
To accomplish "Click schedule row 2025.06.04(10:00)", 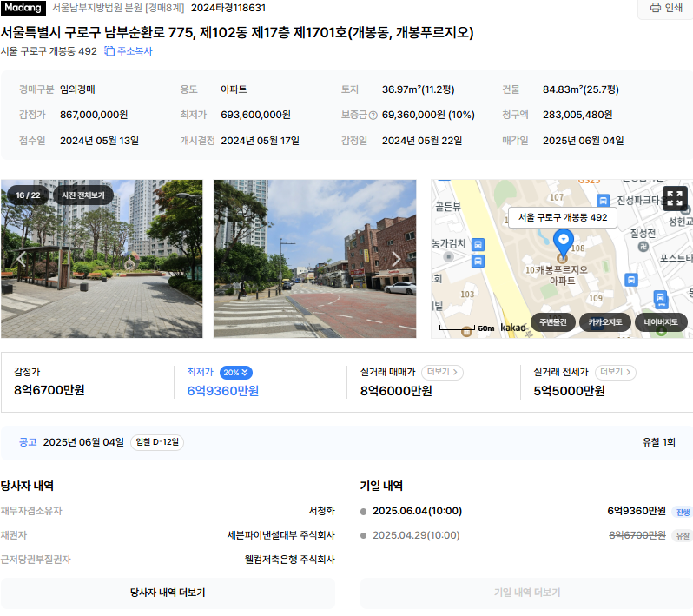I will pos(525,511).
